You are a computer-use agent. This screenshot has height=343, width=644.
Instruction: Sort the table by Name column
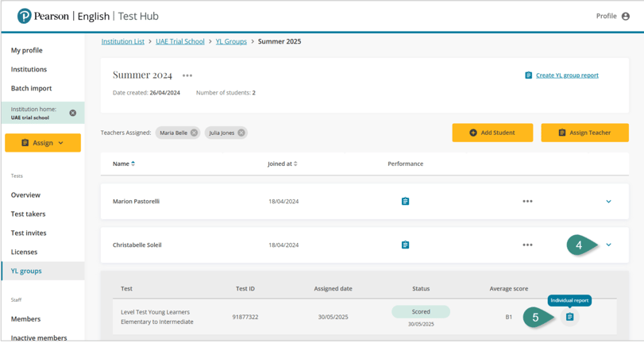click(124, 164)
